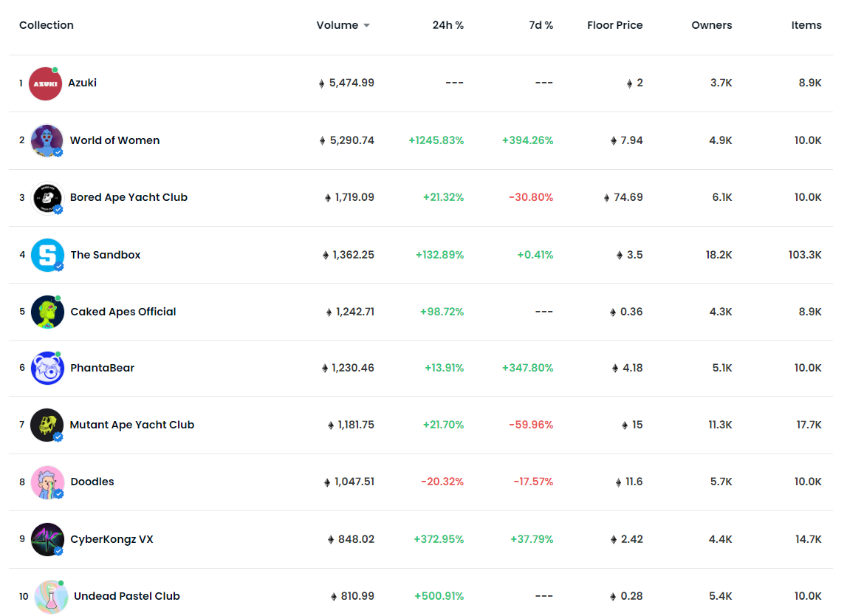Open the Mutant Ape Yacht Club avatar

coord(47,425)
